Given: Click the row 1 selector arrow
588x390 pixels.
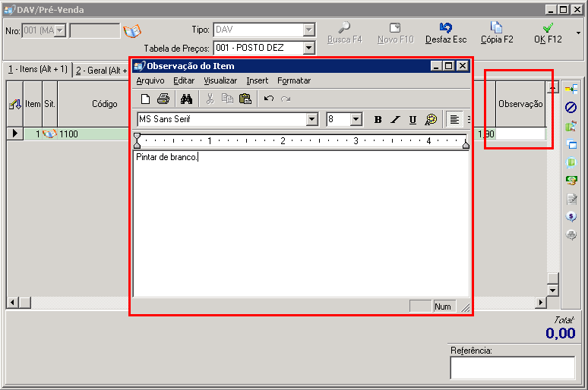Looking at the screenshot, I should (15, 134).
